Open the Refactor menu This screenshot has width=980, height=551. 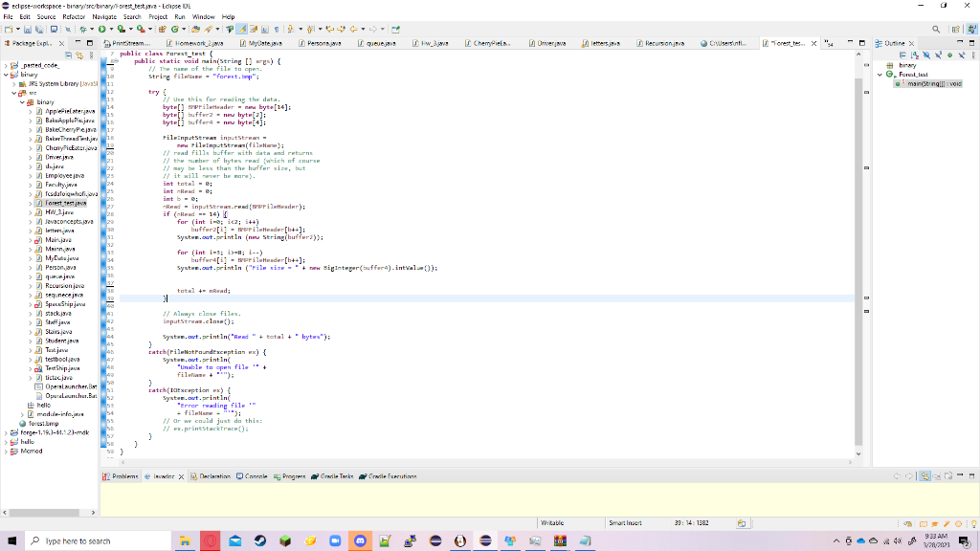pos(73,16)
